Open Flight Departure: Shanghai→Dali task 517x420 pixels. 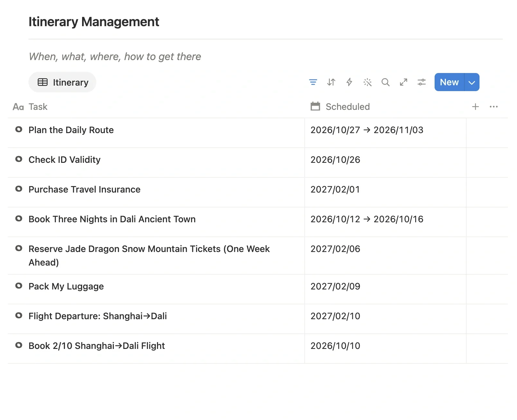[98, 316]
